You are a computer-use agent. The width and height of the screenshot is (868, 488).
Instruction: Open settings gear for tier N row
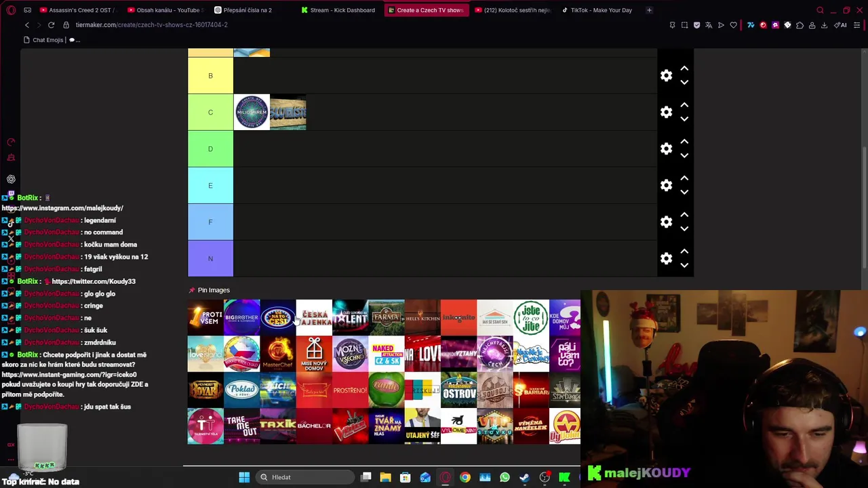[667, 259]
